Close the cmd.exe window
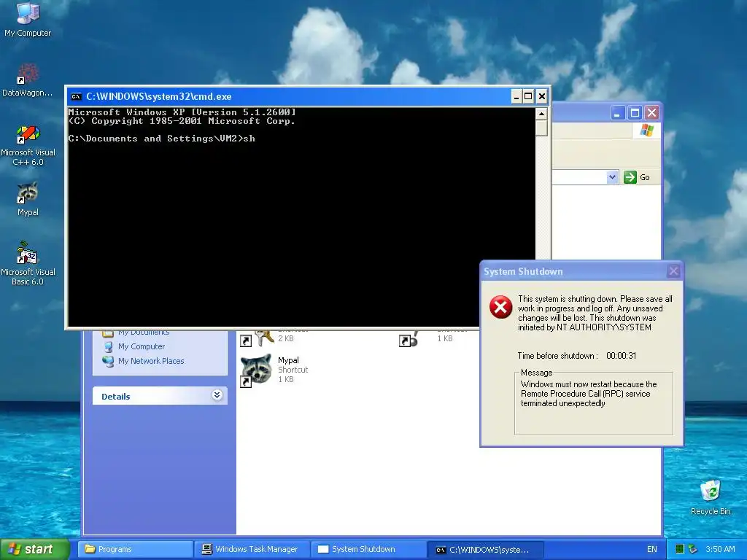 pyautogui.click(x=542, y=97)
